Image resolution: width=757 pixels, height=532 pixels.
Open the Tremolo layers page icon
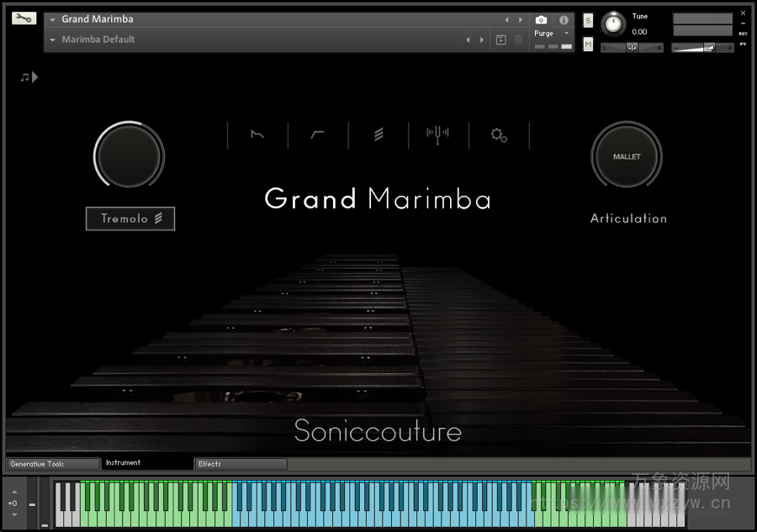378,134
